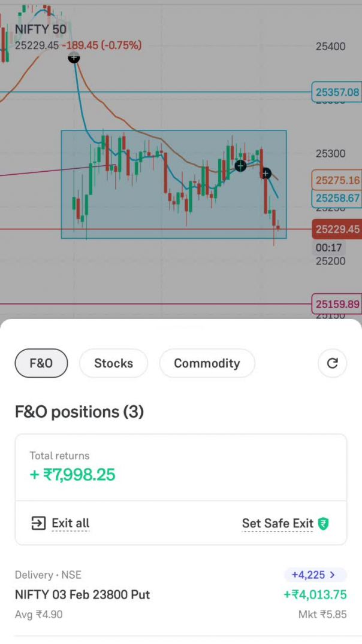Image resolution: width=362 pixels, height=644 pixels.
Task: Tap the rightmost plus marker on chart
Action: pos(266,174)
